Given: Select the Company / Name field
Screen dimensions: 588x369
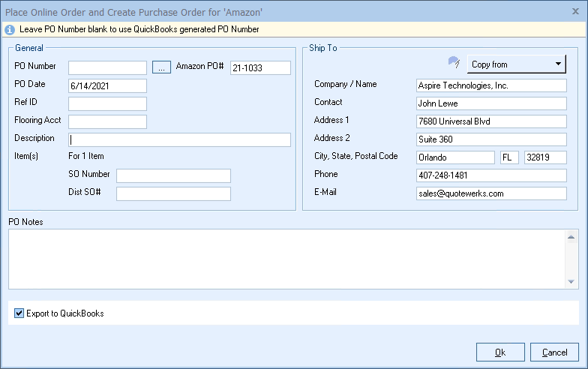Looking at the screenshot, I should (x=491, y=85).
